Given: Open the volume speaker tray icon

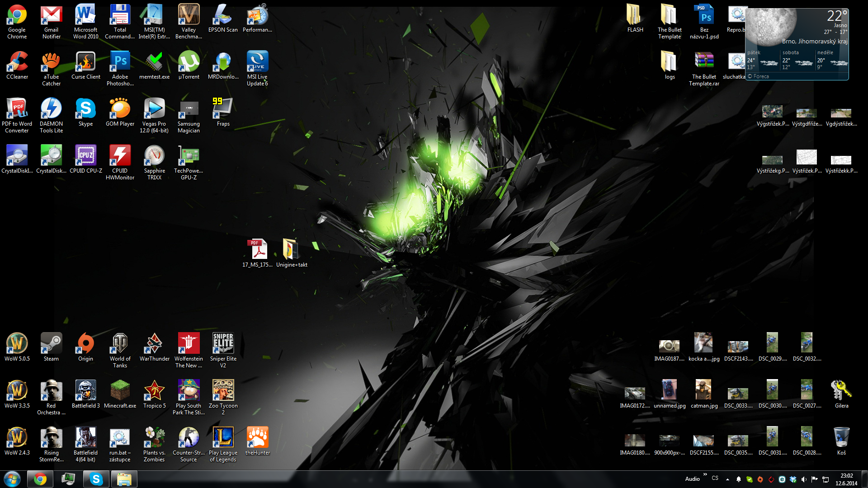Looking at the screenshot, I should pyautogui.click(x=804, y=479).
